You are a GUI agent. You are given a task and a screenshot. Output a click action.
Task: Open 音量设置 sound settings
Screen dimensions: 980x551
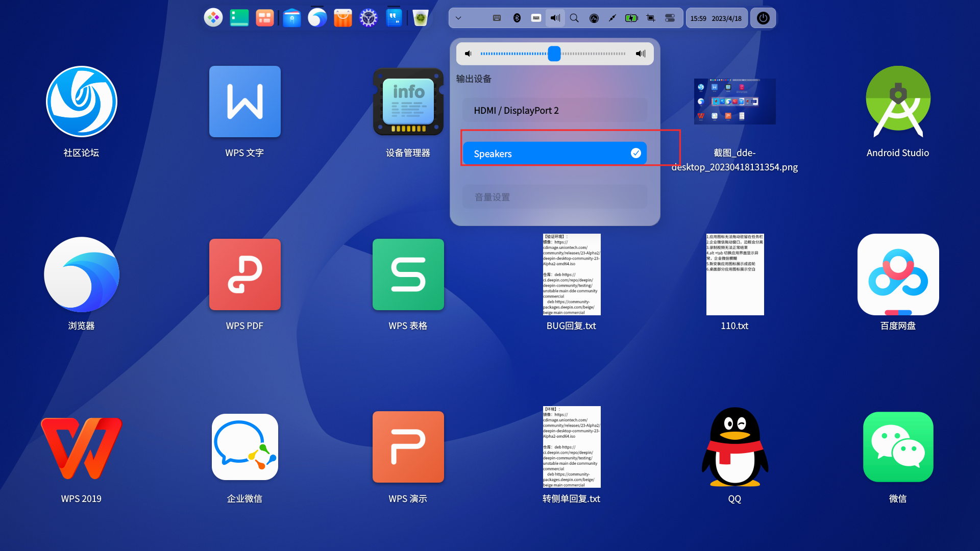point(555,197)
